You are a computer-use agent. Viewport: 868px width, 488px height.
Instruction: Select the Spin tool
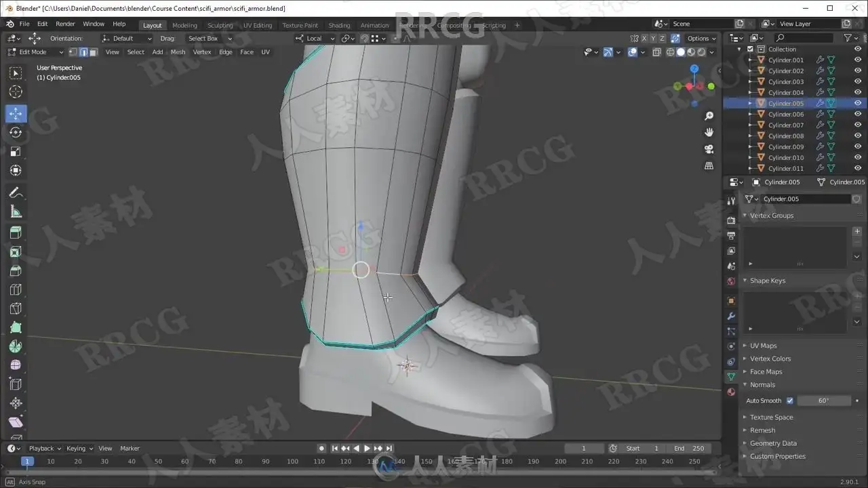click(16, 346)
